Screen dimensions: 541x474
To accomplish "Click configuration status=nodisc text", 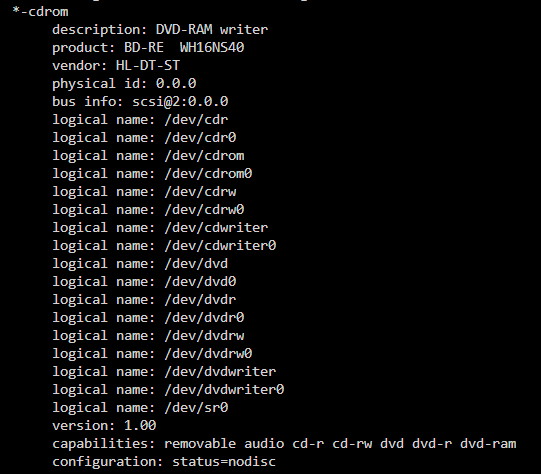I will [164, 462].
